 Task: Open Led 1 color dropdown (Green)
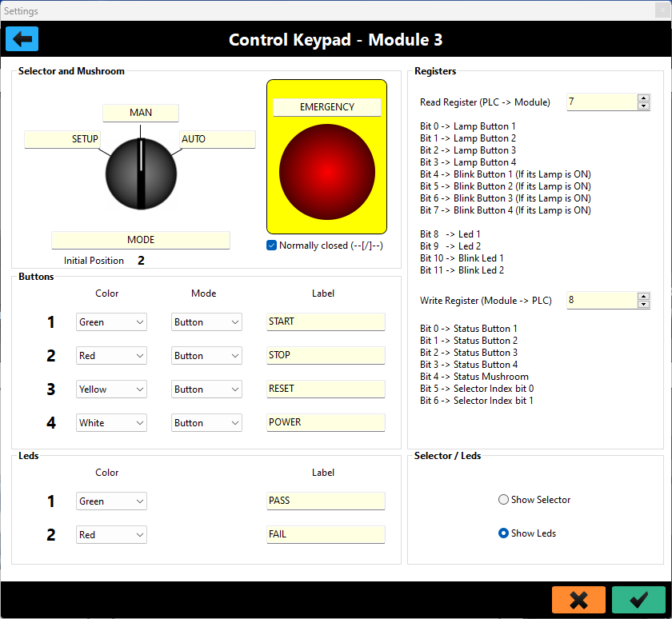(111, 501)
